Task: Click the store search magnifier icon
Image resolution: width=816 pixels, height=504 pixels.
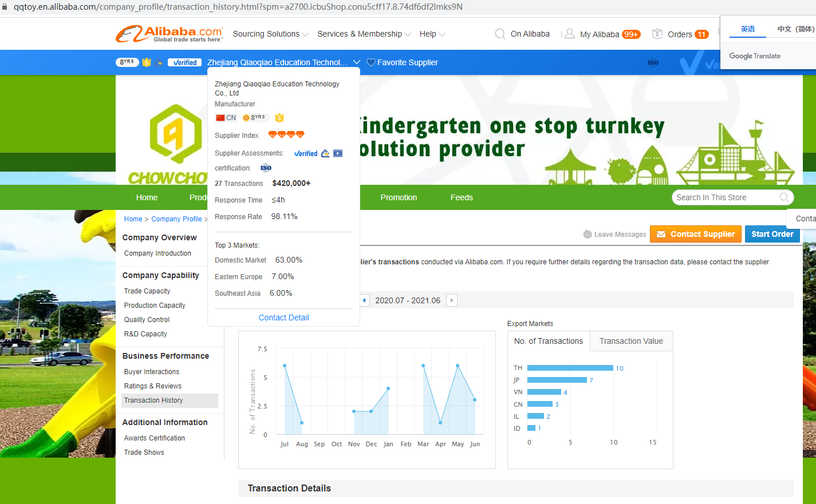Action: (784, 197)
